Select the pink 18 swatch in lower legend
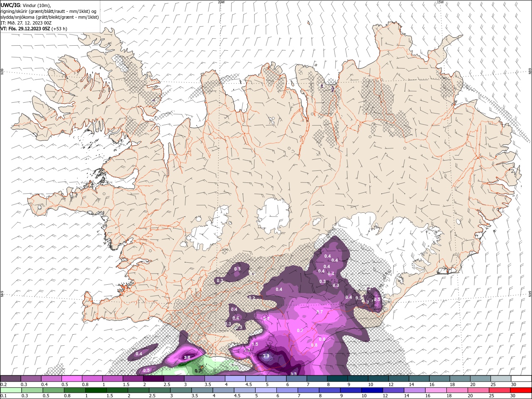The image size is (532, 399). coord(457,390)
